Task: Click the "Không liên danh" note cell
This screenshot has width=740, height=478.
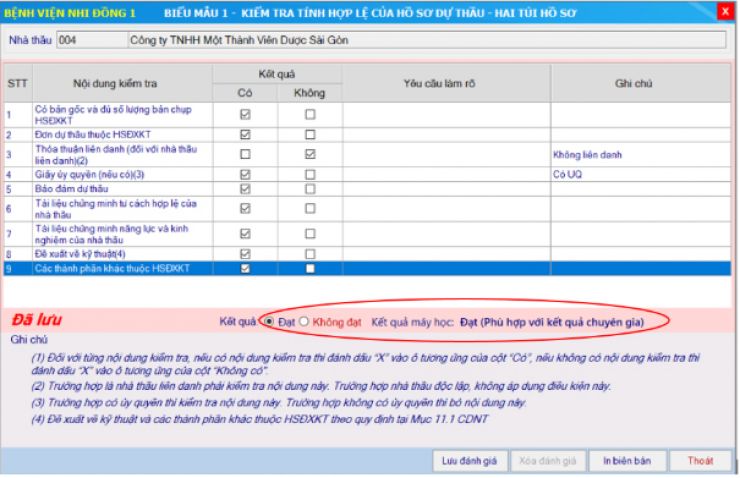Action: point(640,155)
